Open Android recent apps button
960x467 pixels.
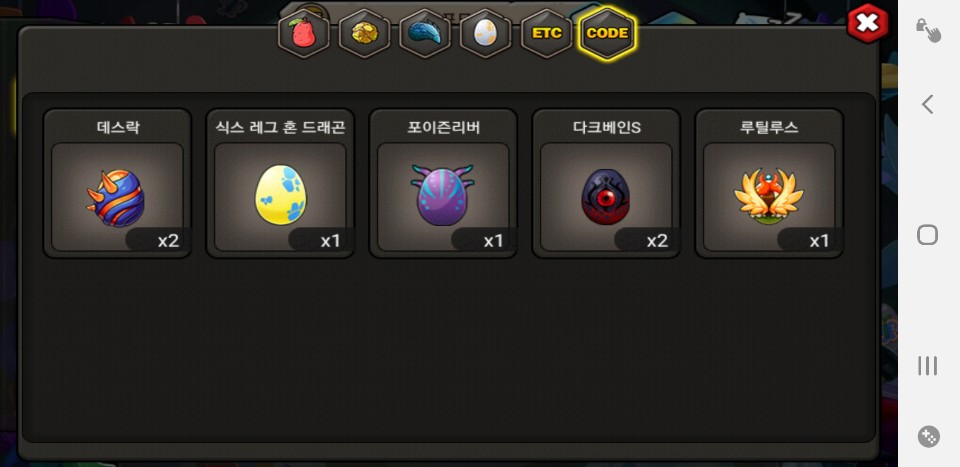(928, 365)
